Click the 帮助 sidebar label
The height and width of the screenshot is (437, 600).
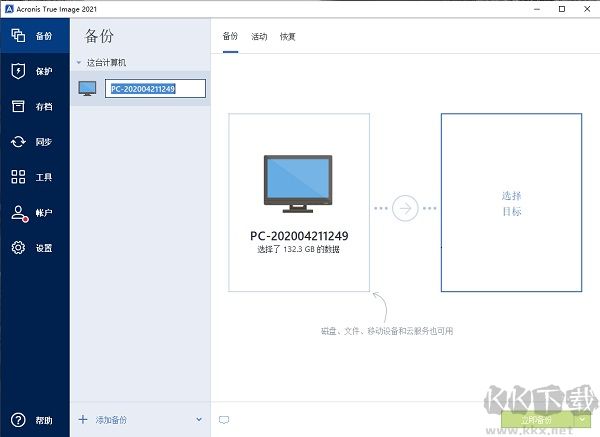pos(44,420)
